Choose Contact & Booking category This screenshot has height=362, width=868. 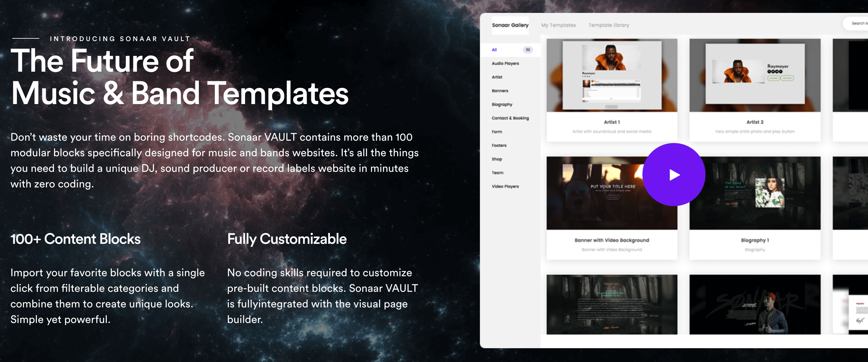510,118
